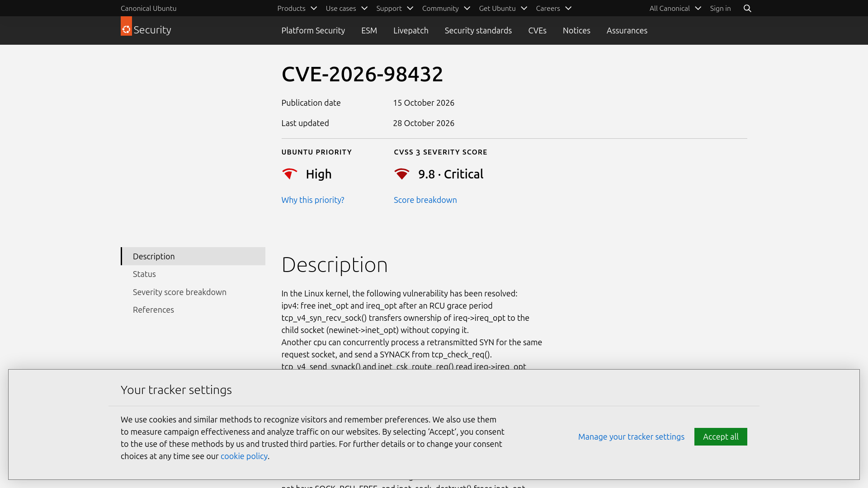Click the CVE-2026-98432 heading
The image size is (868, 488).
[362, 74]
